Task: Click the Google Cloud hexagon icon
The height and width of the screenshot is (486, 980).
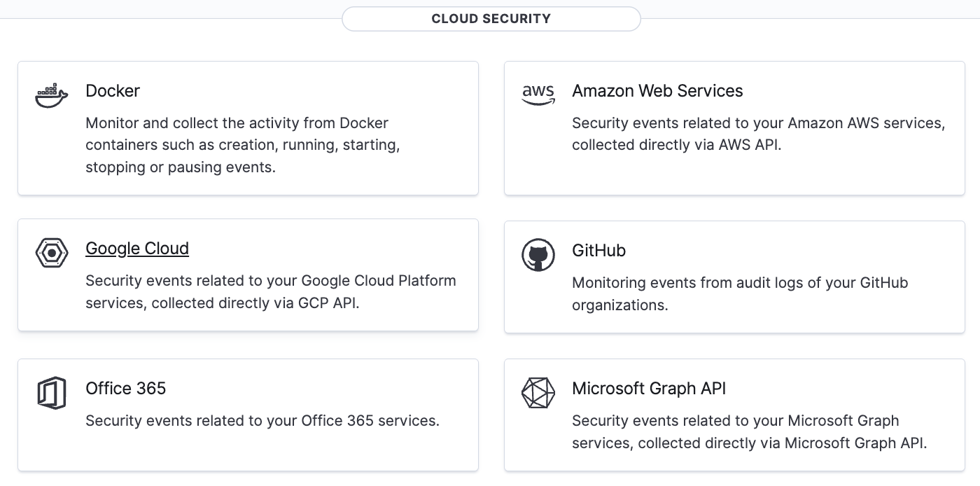Action: (51, 254)
